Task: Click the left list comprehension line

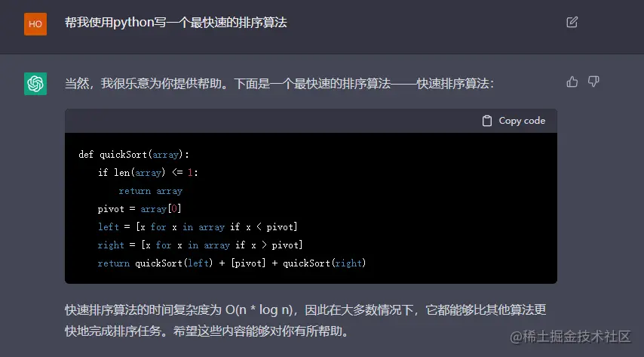Action: (x=198, y=227)
